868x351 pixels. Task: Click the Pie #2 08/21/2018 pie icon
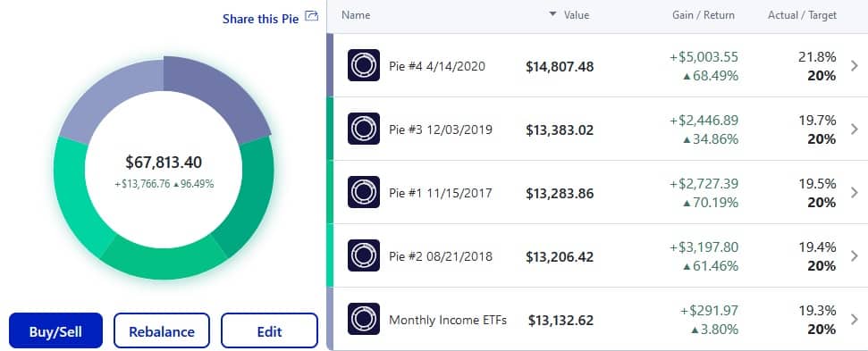click(364, 255)
